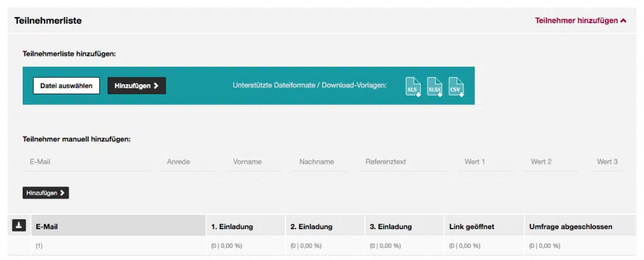Click into the Referenztext field
The width and height of the screenshot is (644, 260).
403,162
